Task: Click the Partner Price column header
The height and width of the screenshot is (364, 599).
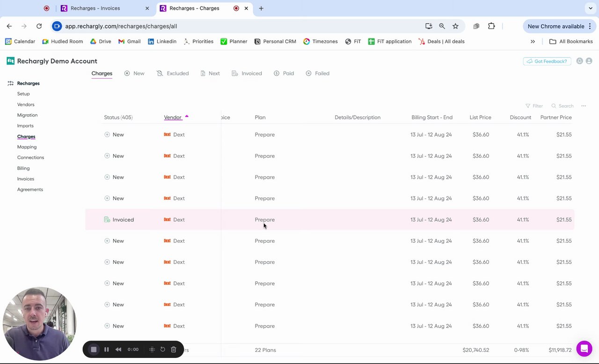Action: click(x=556, y=117)
